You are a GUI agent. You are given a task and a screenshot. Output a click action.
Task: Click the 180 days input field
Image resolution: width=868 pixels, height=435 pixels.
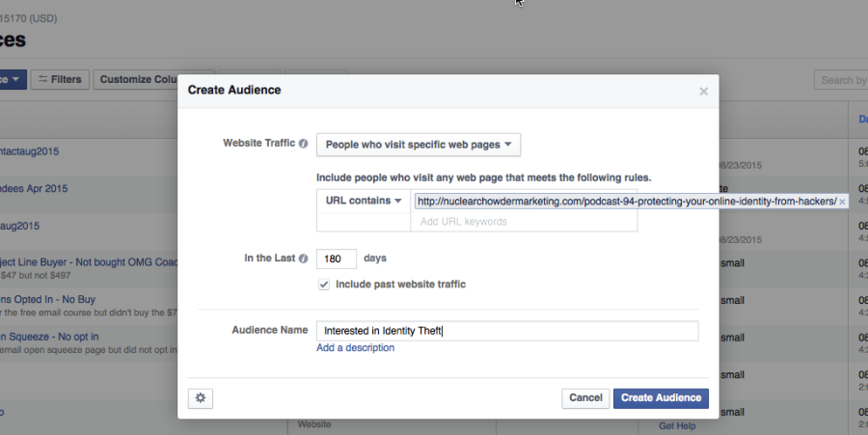coord(337,258)
